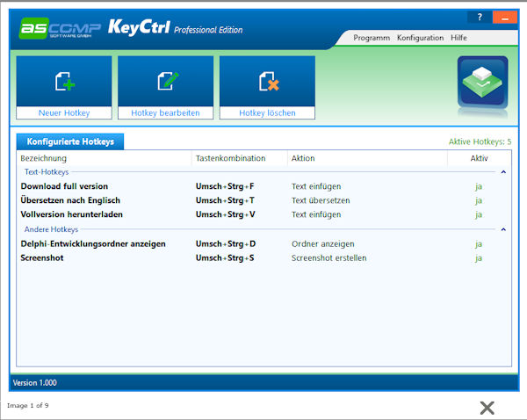Click the Hotkey bearbeiten label
The image size is (527, 420).
pos(165,113)
